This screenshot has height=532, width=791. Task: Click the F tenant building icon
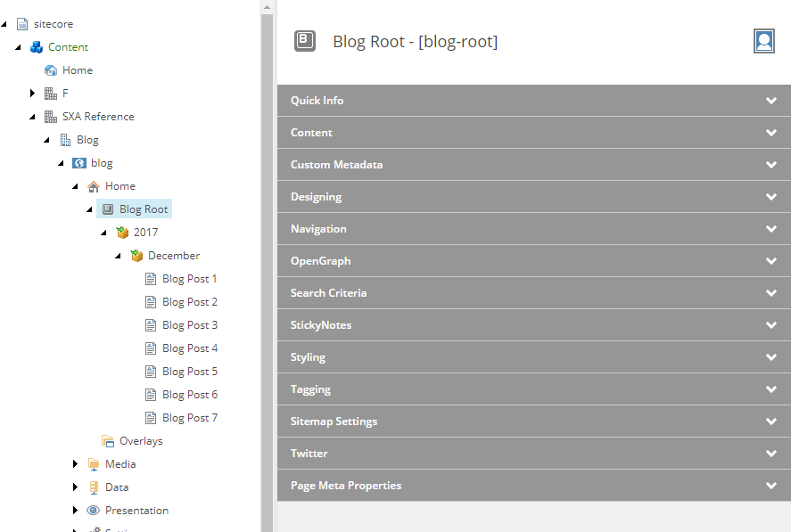pos(51,94)
